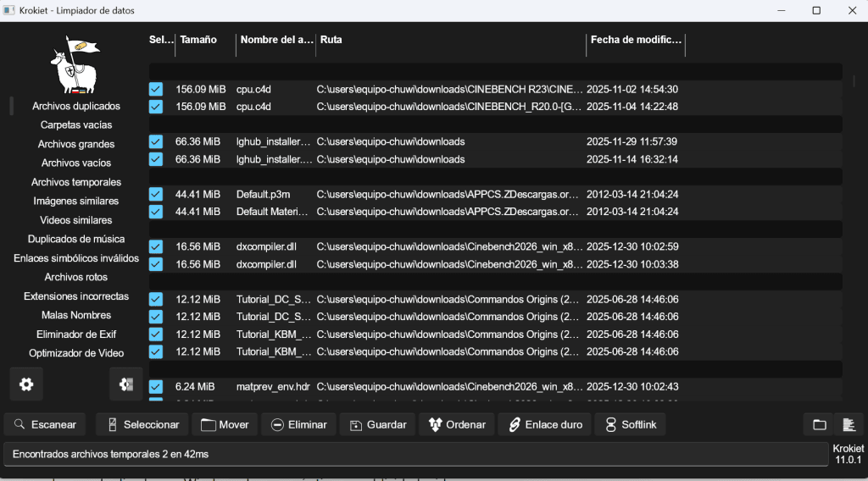The height and width of the screenshot is (481, 868).
Task: Open the Imágenes similares section
Action: (x=75, y=201)
